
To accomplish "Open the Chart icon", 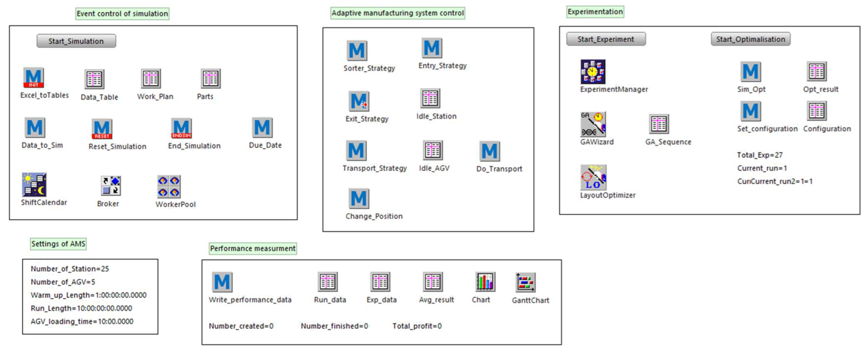I will tap(485, 282).
